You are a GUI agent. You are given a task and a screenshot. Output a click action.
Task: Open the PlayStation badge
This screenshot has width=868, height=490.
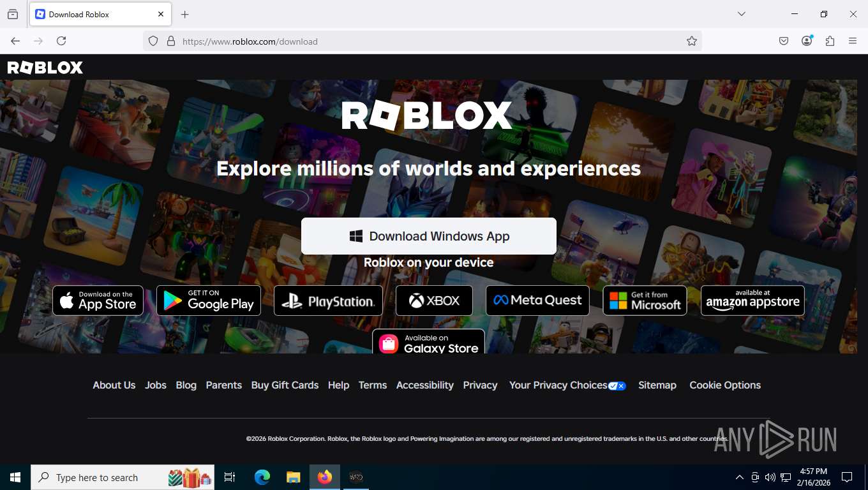pos(328,301)
